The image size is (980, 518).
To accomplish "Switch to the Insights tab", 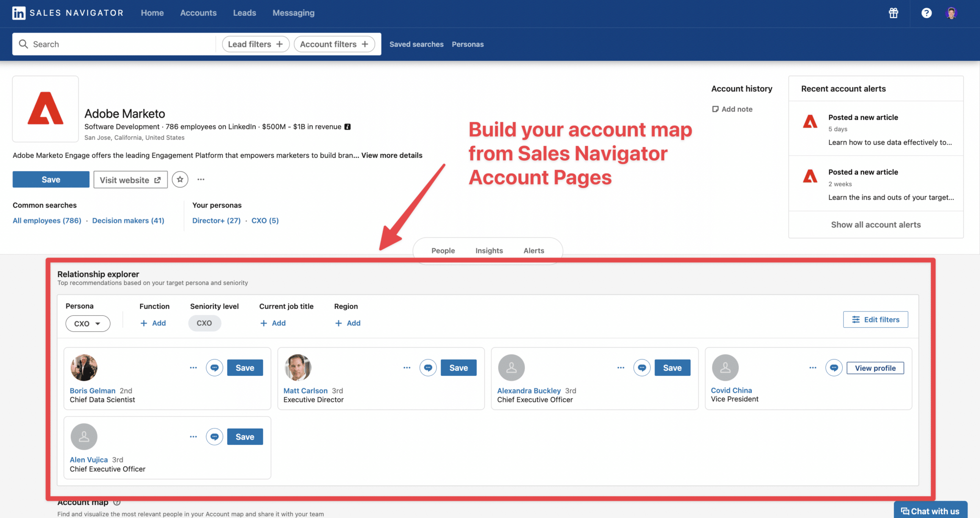I will (x=489, y=250).
